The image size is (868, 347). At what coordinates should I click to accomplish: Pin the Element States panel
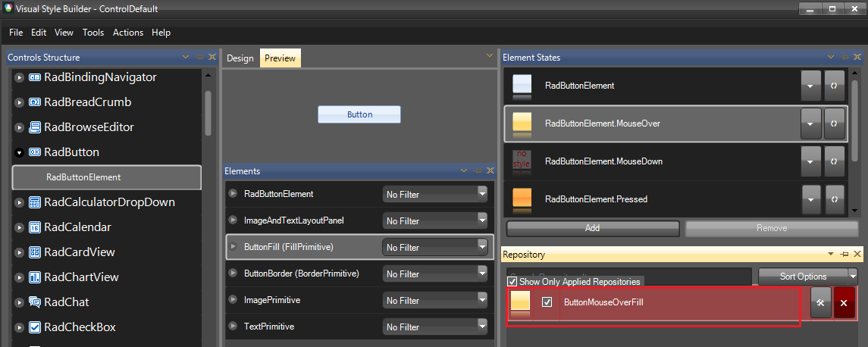(x=844, y=57)
